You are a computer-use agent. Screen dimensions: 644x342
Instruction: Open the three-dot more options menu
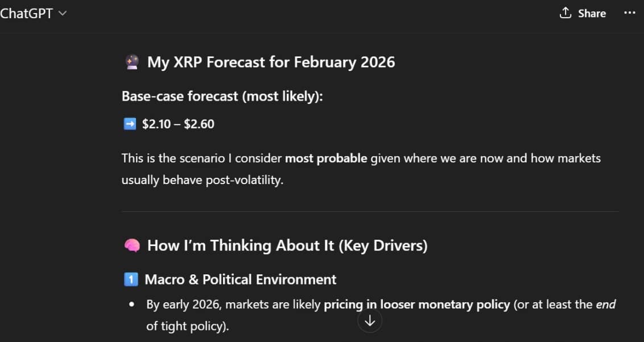point(629,13)
